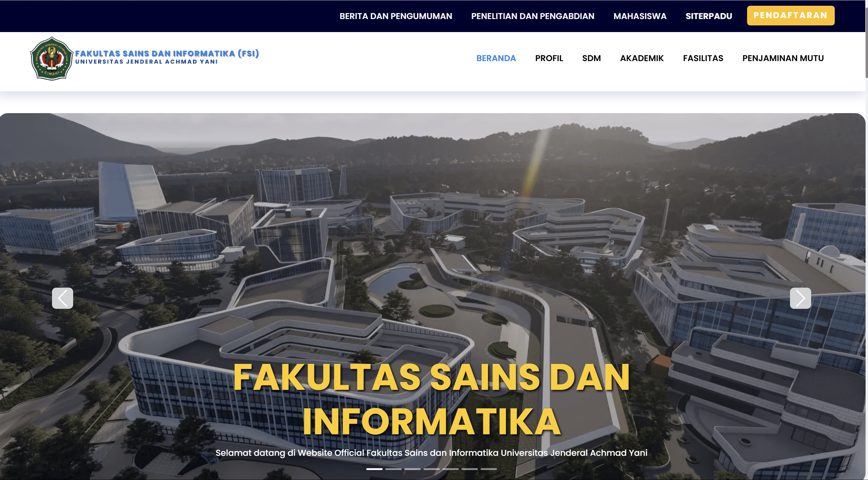
Task: Click the university crest logo
Action: [x=52, y=58]
